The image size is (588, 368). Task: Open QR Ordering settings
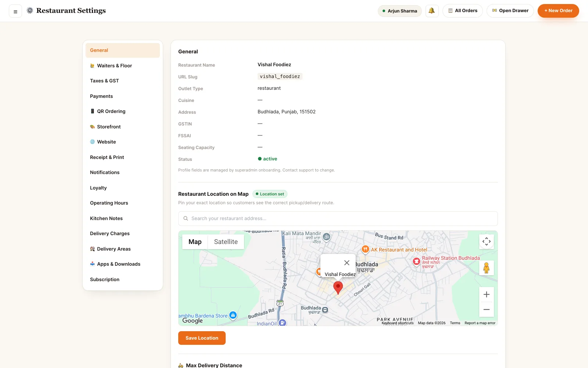pos(123,112)
